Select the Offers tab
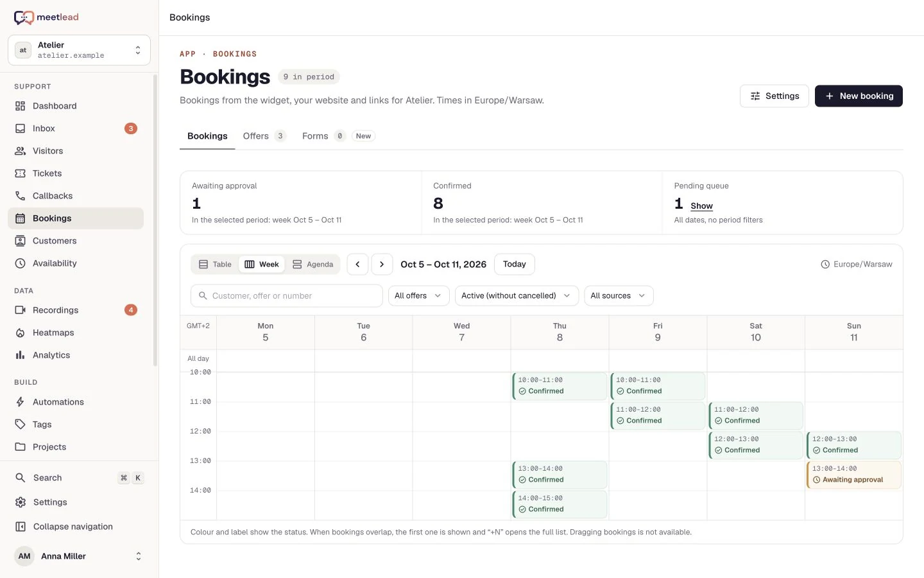The width and height of the screenshot is (924, 578). tap(264, 136)
